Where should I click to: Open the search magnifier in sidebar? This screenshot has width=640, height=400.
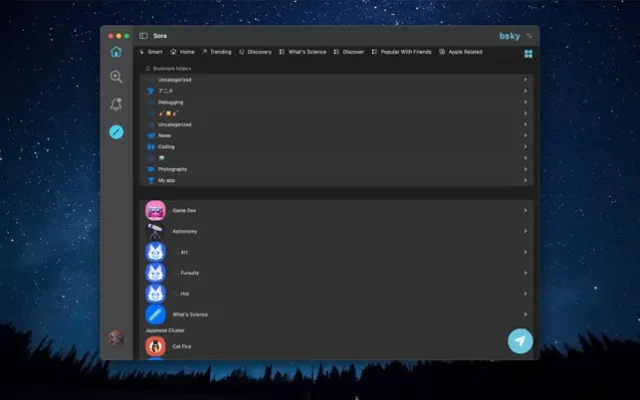(x=116, y=77)
